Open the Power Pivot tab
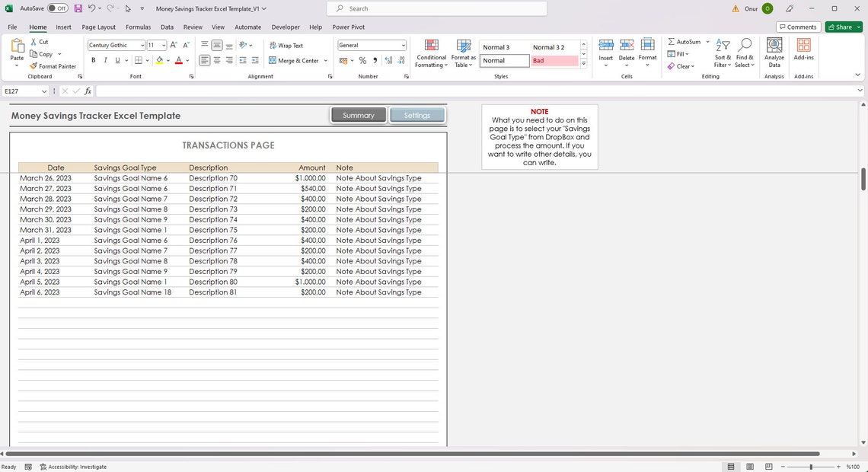Image resolution: width=868 pixels, height=472 pixels. 348,27
